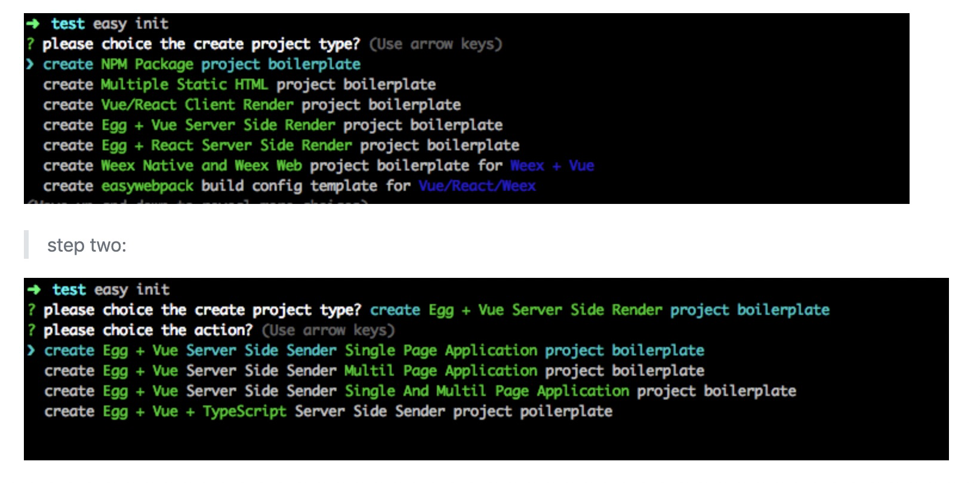Viewport: 980px width, 483px height.
Task: Pick the Vue/React Client Render project option
Action: click(x=252, y=105)
